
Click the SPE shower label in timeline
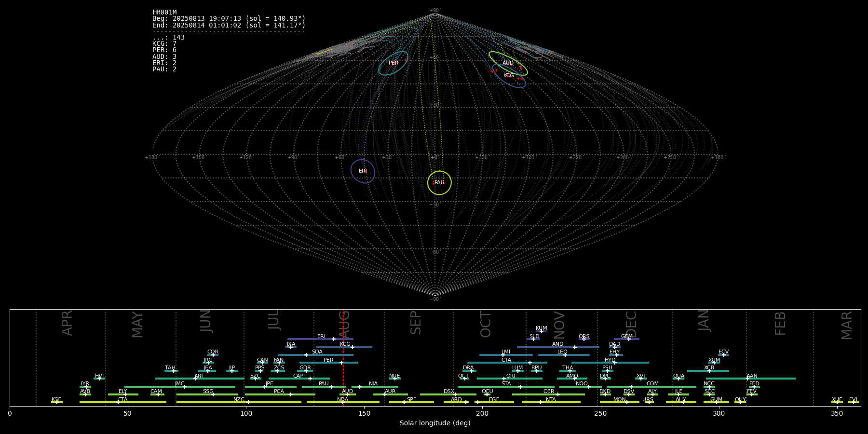coord(411,400)
